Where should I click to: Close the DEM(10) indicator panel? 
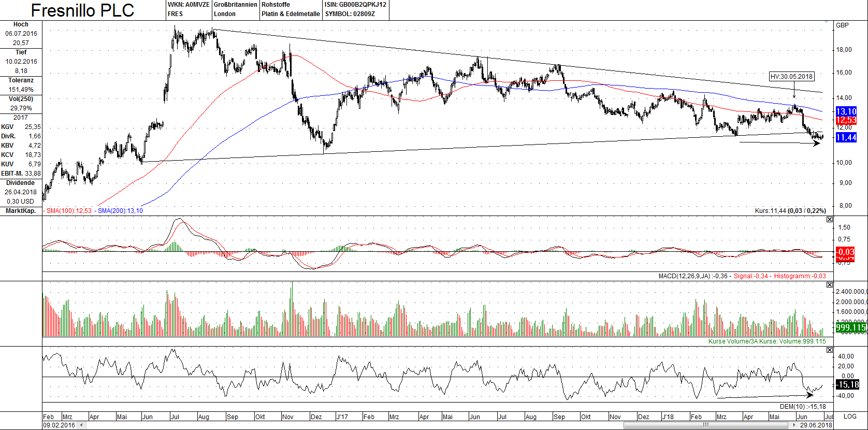point(830,350)
